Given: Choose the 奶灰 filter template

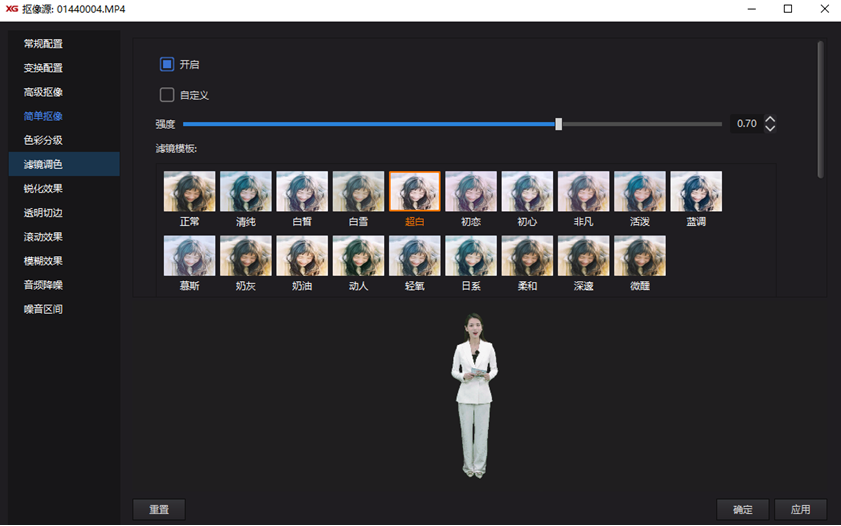Looking at the screenshot, I should click(246, 256).
